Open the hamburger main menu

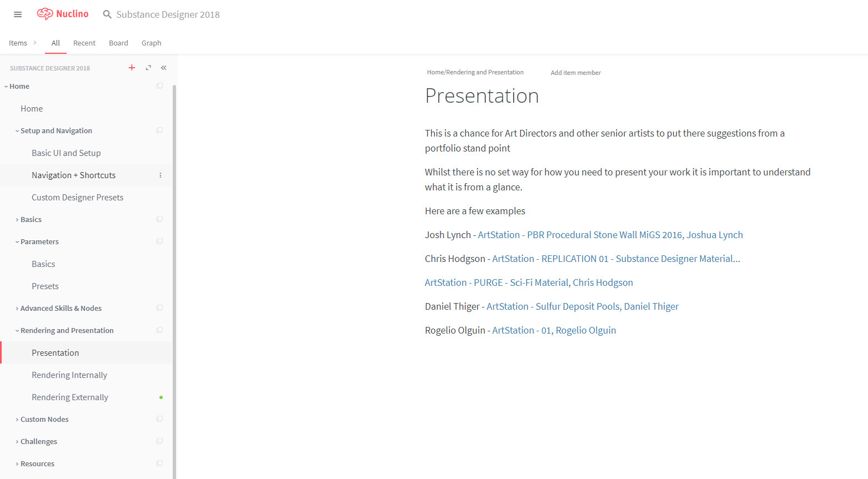tap(18, 14)
